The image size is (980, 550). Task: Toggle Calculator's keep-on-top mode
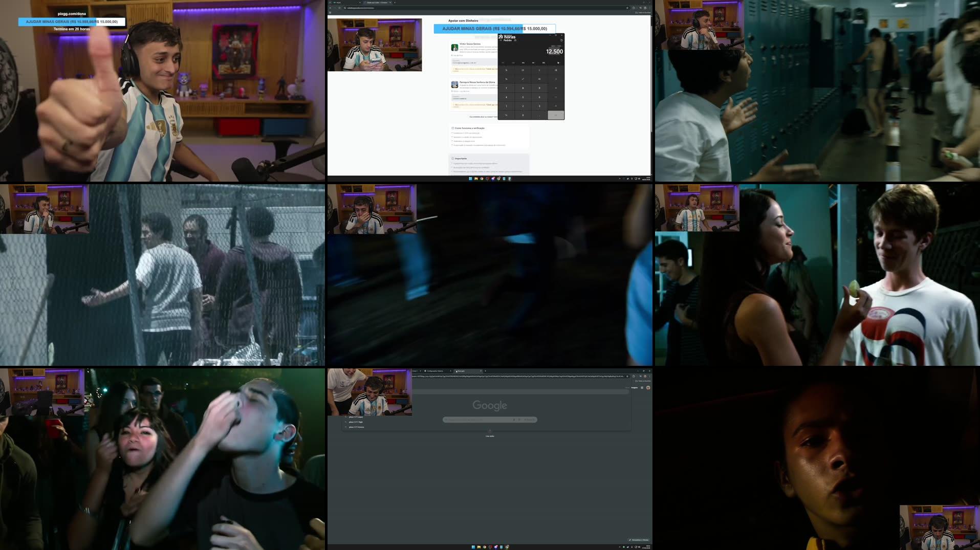[x=515, y=40]
